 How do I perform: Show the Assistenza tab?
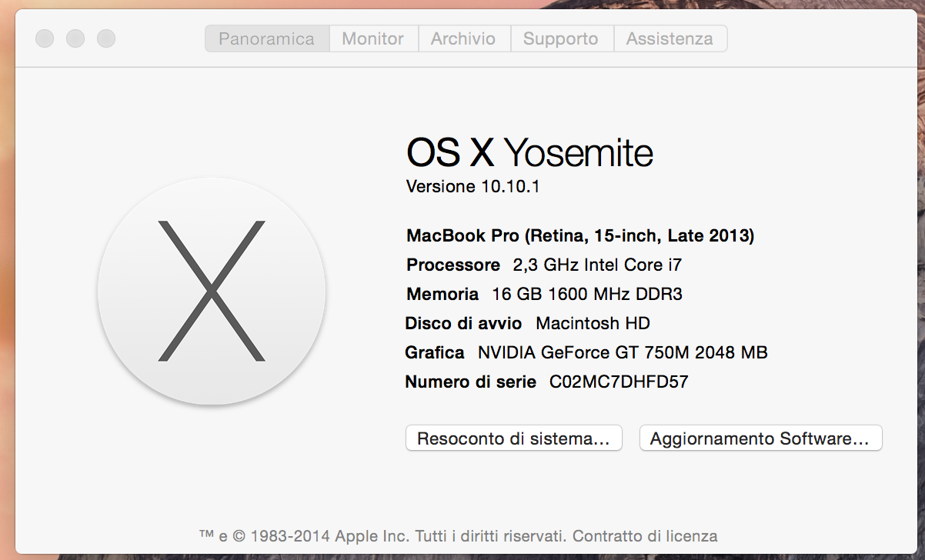[x=670, y=38]
